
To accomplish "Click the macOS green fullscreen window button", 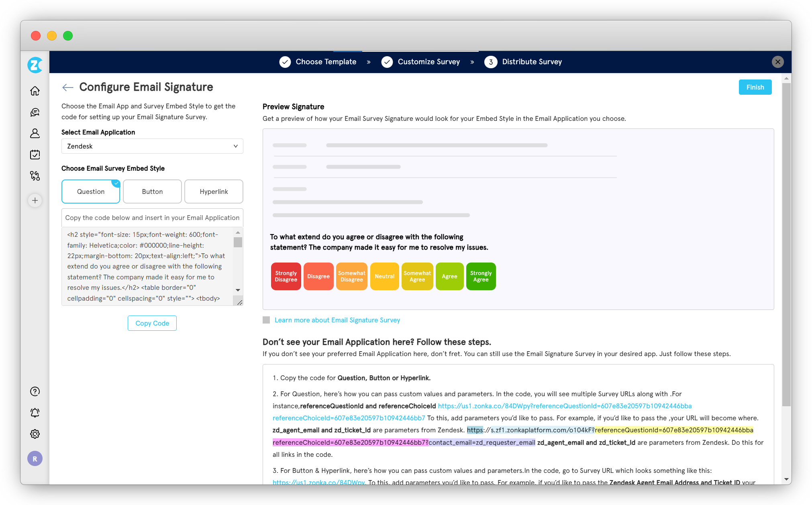I will tap(68, 36).
